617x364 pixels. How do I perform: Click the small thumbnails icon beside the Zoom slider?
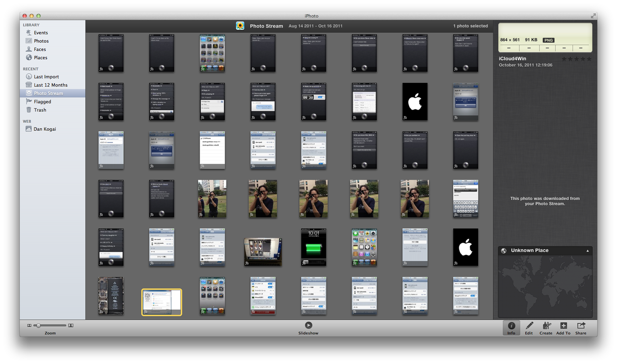pyautogui.click(x=29, y=325)
